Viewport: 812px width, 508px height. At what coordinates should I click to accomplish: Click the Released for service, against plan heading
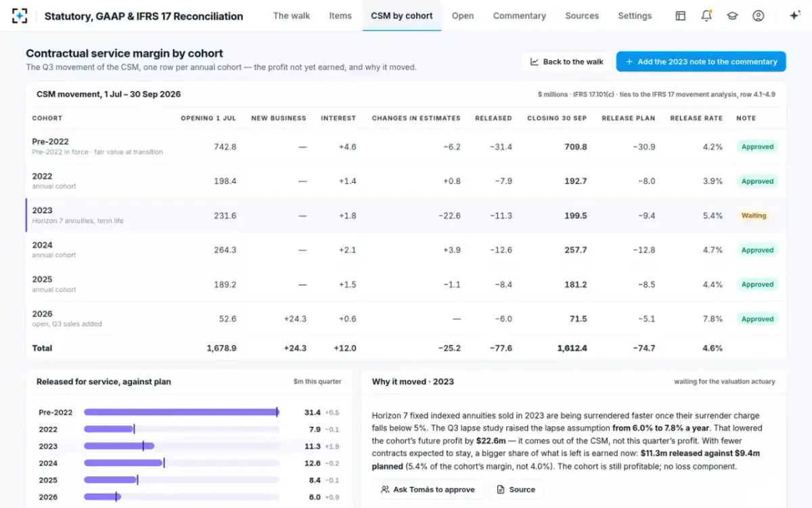[104, 381]
